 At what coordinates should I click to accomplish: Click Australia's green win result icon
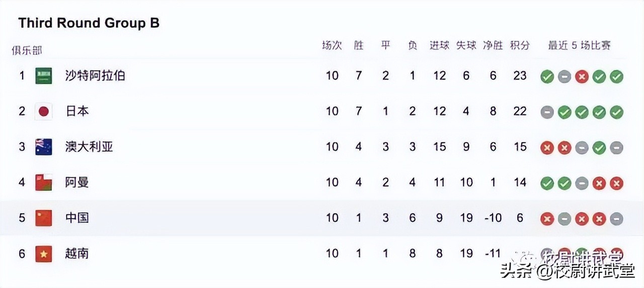coord(599,148)
